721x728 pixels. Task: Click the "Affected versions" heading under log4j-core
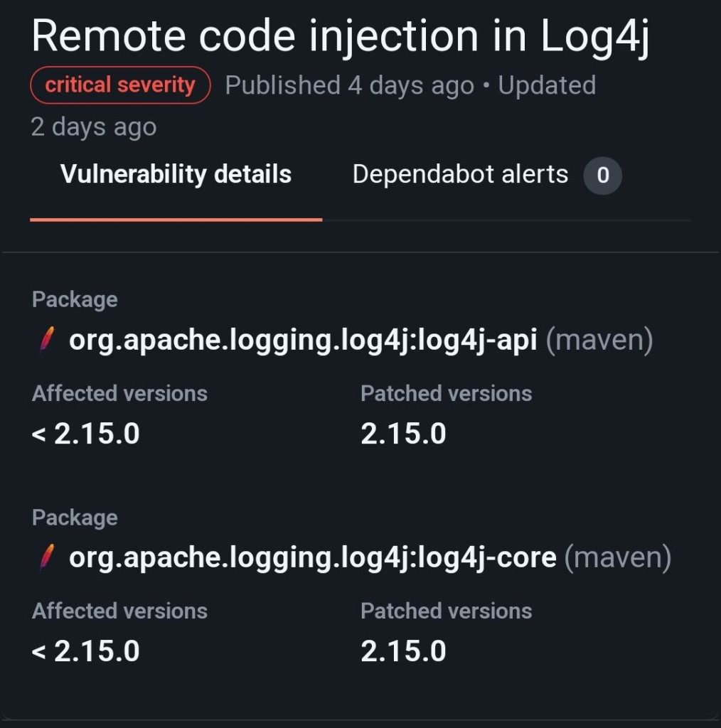click(119, 611)
